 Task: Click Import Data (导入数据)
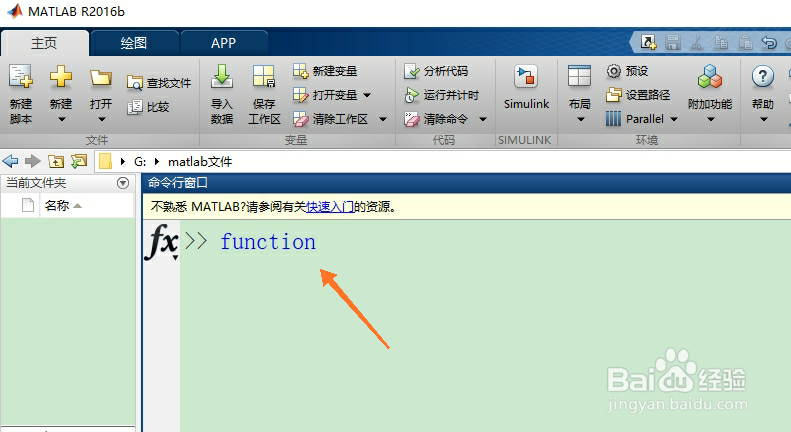click(221, 94)
